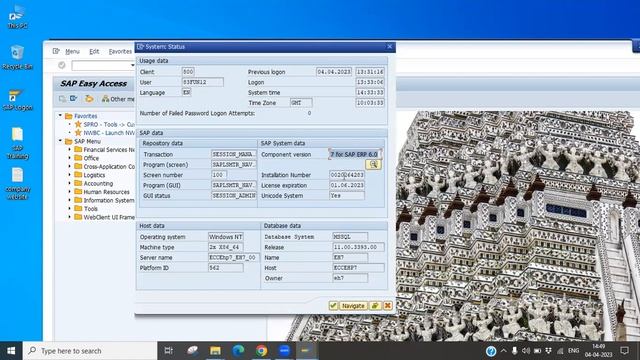Image resolution: width=640 pixels, height=360 pixels.
Task: Select the NWBC favorite entry
Action: click(109, 133)
